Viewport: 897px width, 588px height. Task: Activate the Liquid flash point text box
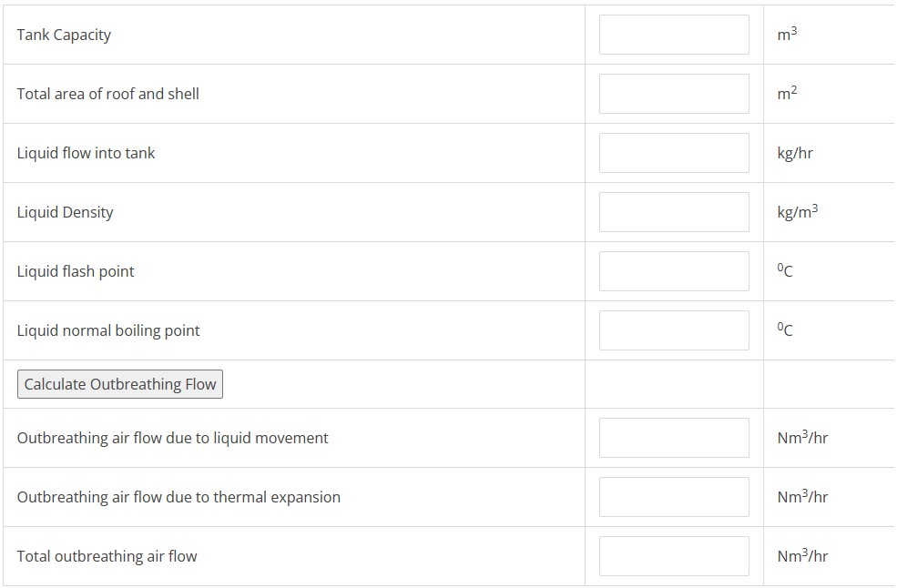674,271
